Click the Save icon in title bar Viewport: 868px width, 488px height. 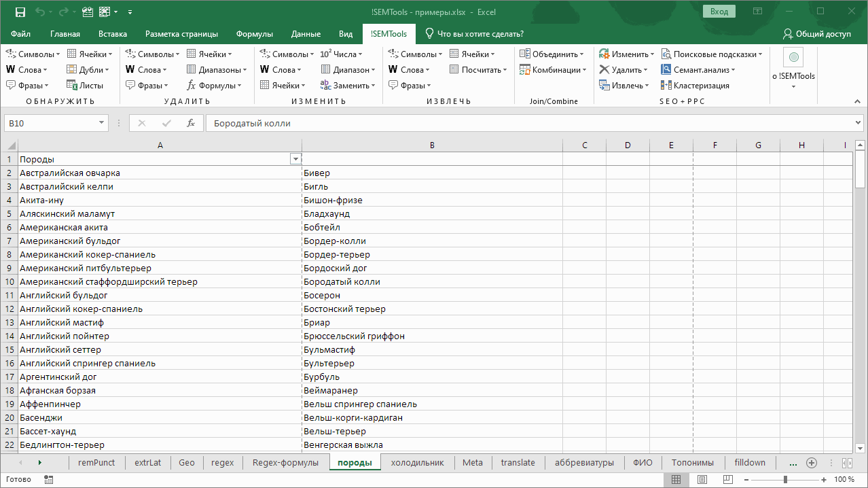tap(20, 12)
